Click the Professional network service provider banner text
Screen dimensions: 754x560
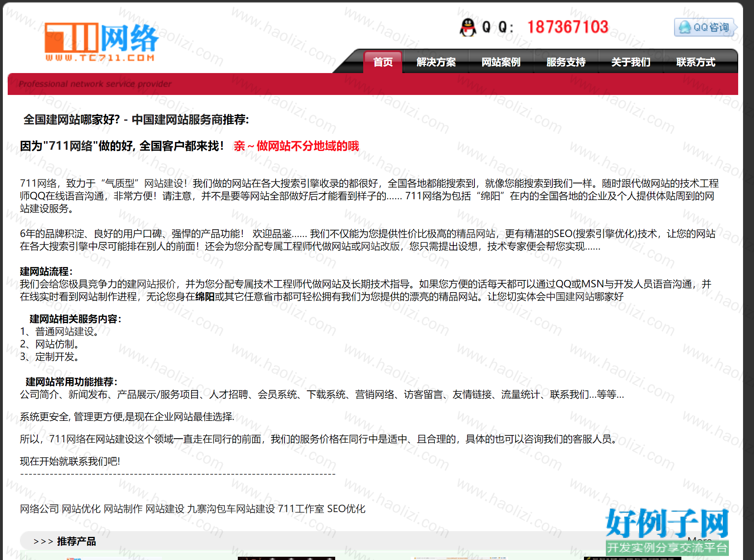(95, 84)
